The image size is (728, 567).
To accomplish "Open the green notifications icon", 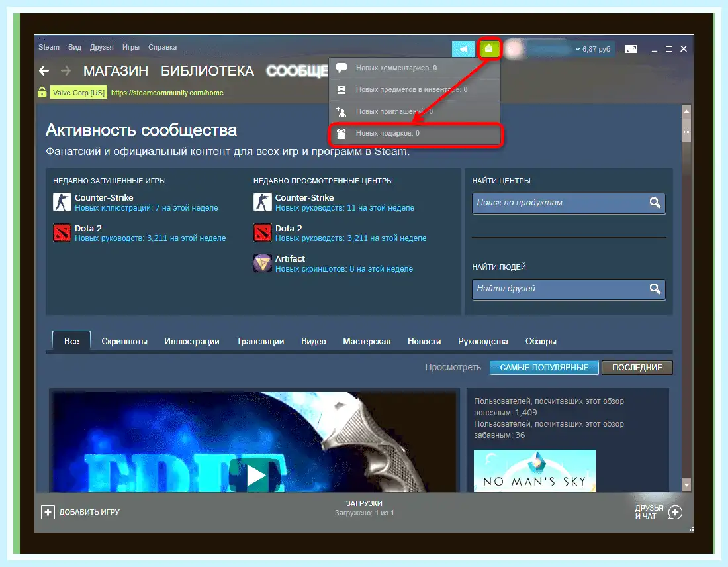I will [489, 48].
